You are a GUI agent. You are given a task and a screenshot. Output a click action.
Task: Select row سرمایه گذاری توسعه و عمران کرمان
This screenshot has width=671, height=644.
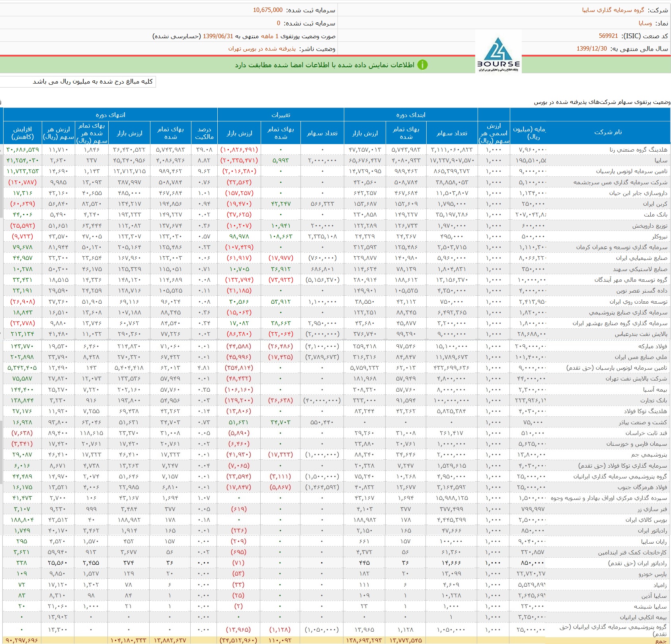[337, 247]
